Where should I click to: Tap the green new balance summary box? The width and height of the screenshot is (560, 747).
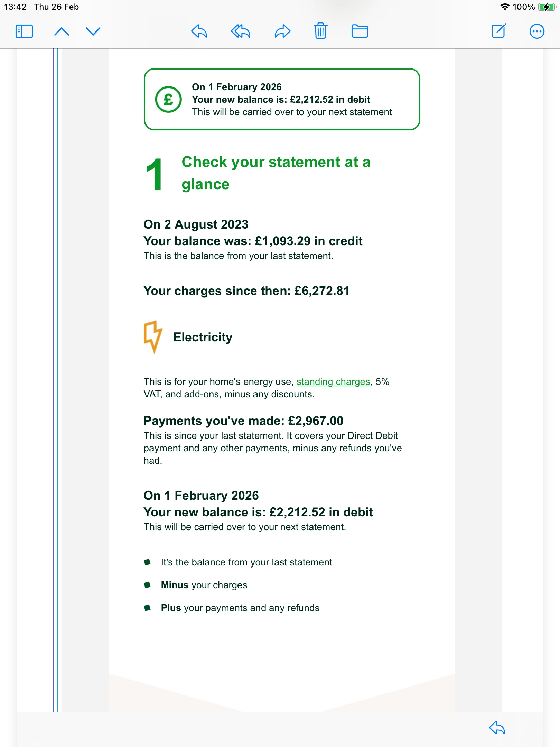282,100
